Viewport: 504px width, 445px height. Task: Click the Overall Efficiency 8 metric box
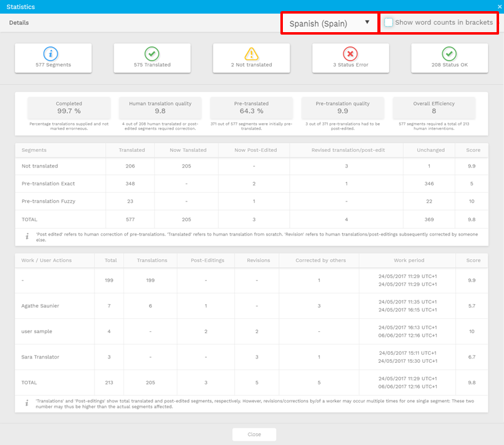coord(434,108)
